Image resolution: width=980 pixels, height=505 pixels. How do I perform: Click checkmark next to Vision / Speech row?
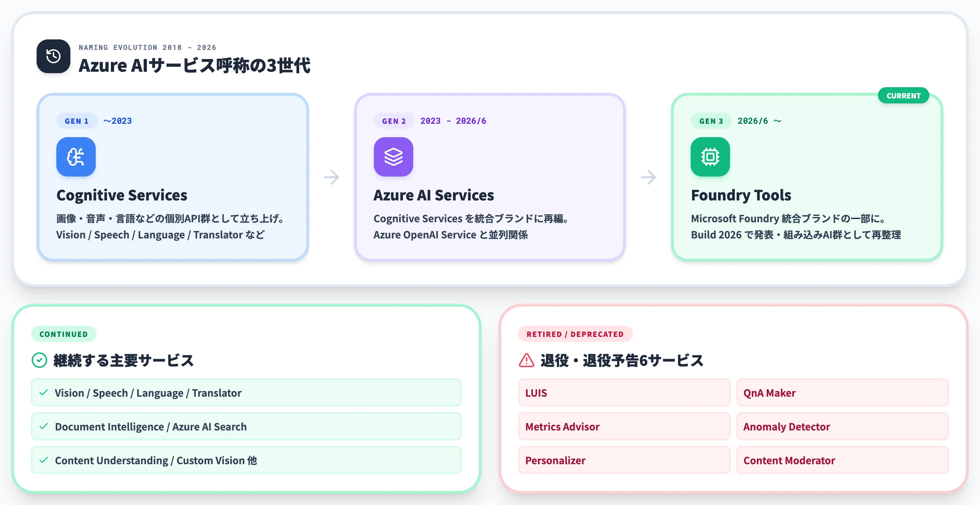coord(44,392)
